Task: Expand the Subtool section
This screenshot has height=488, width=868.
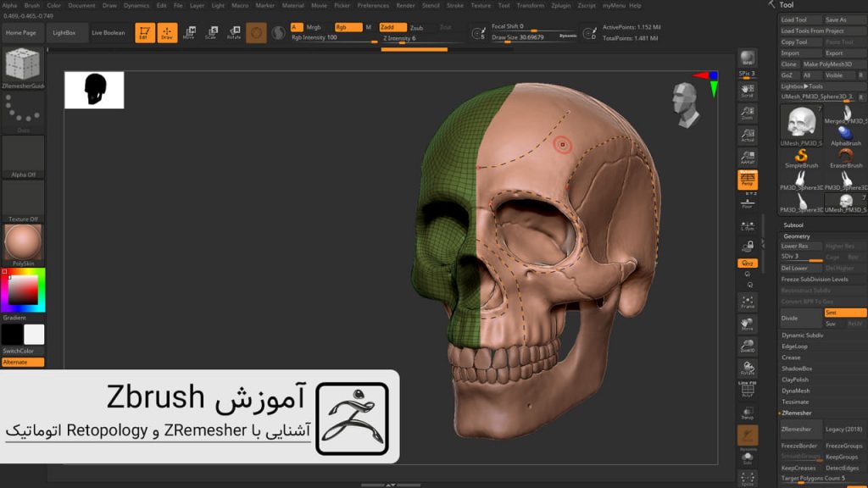Action: 793,225
